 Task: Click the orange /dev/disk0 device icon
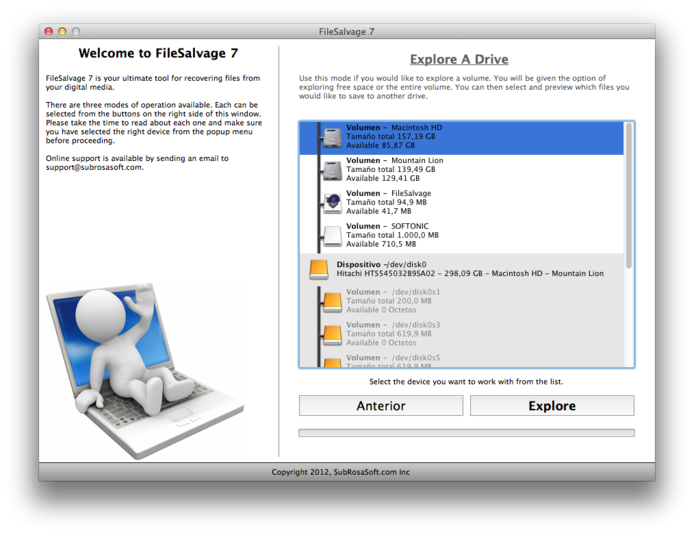(x=319, y=269)
